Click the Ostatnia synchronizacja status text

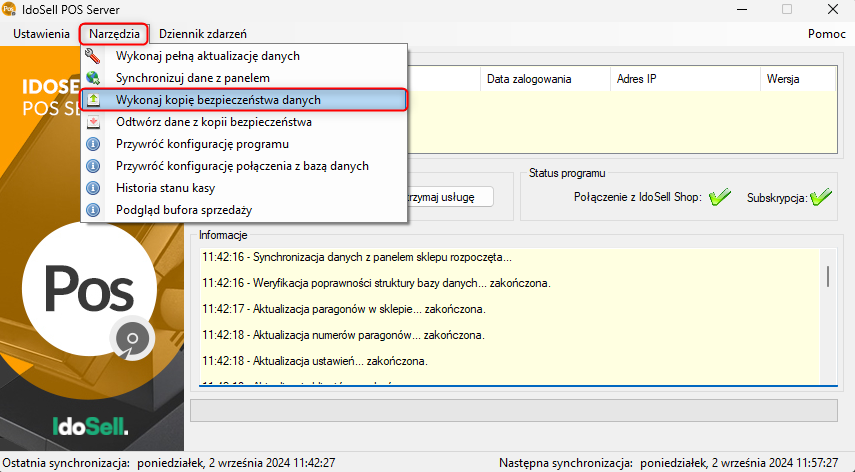(x=169, y=463)
